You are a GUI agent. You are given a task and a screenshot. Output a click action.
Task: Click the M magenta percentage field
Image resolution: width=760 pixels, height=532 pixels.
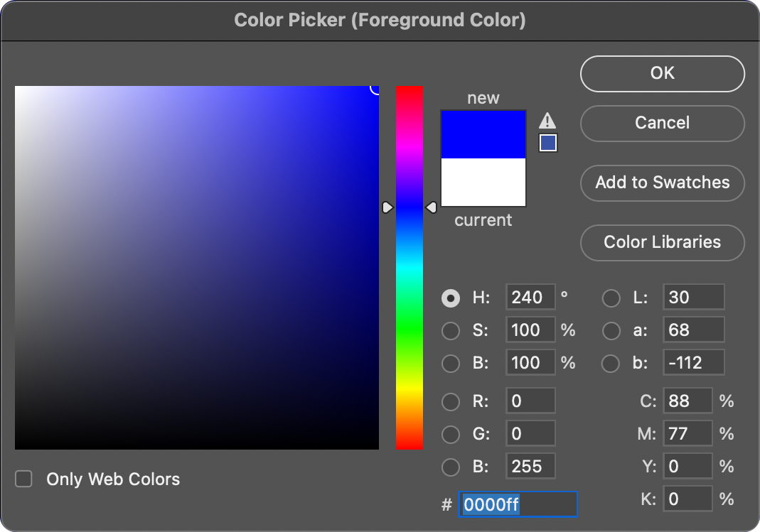click(687, 433)
